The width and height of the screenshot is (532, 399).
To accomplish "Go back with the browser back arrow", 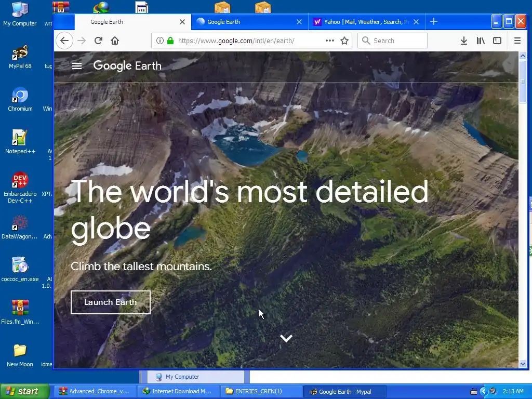I will tap(64, 41).
